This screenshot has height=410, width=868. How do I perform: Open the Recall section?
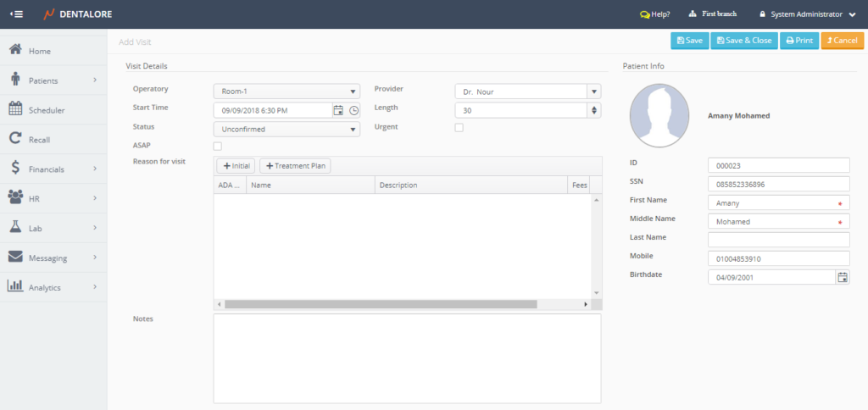40,140
